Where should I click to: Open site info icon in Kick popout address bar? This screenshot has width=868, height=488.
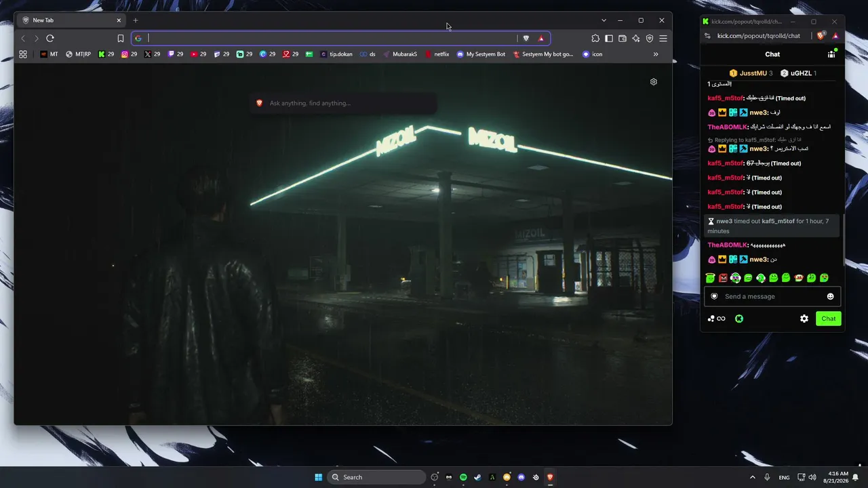708,36
